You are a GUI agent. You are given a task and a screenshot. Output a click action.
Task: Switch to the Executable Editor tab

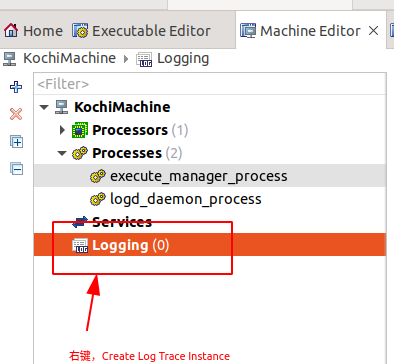coord(142,31)
